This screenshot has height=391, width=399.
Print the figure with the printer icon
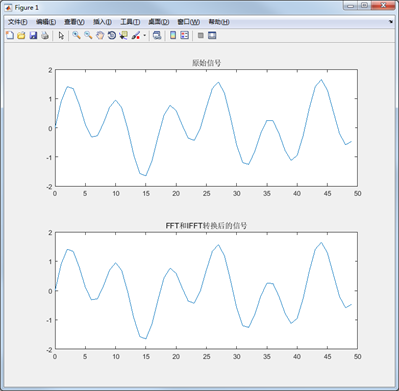pos(45,35)
